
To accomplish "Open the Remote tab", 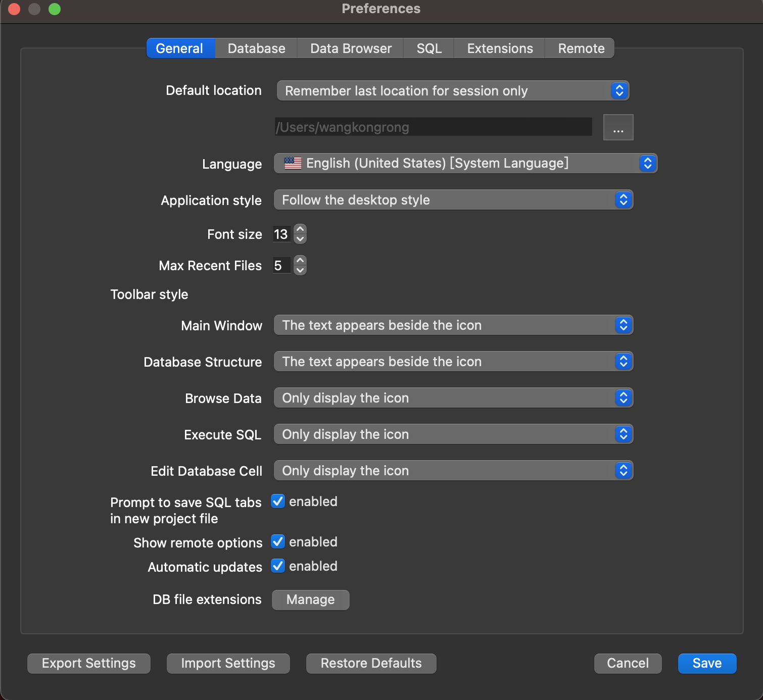I will [x=581, y=48].
